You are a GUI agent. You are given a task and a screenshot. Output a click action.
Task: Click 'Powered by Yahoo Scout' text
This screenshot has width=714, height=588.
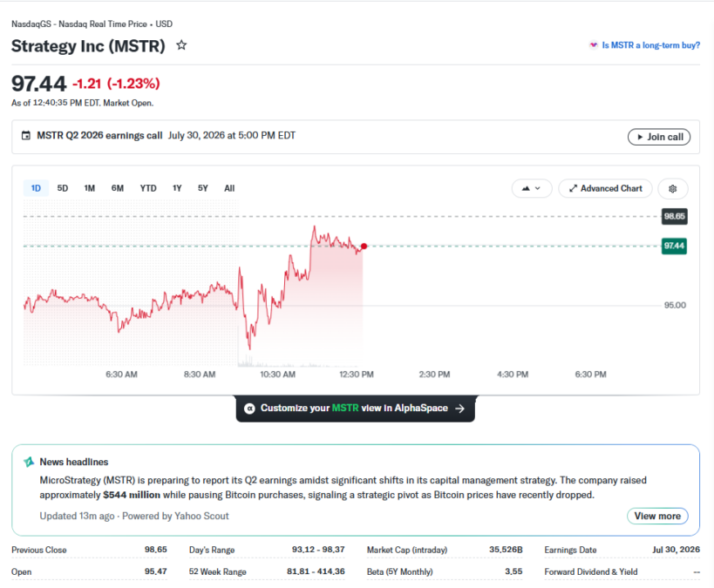175,516
